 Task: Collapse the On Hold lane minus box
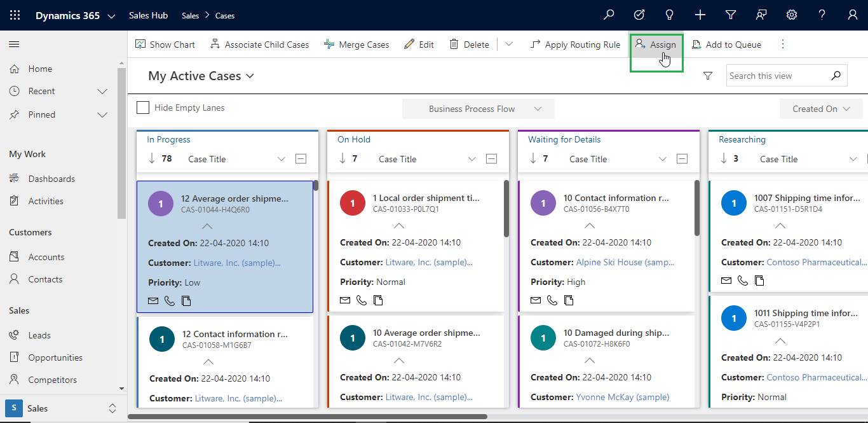click(492, 159)
